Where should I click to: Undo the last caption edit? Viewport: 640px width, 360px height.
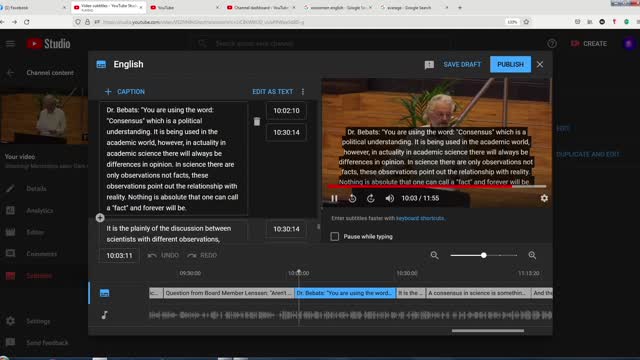click(163, 256)
